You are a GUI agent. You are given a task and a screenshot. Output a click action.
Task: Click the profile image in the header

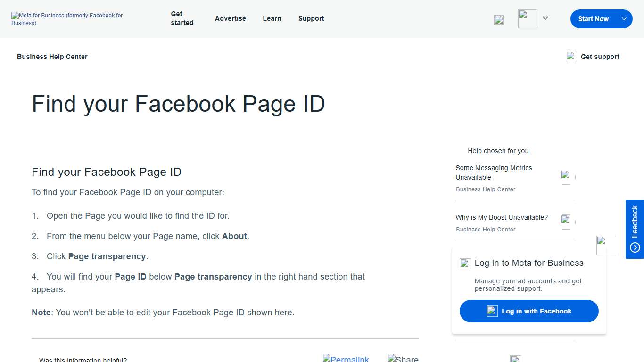pos(527,18)
